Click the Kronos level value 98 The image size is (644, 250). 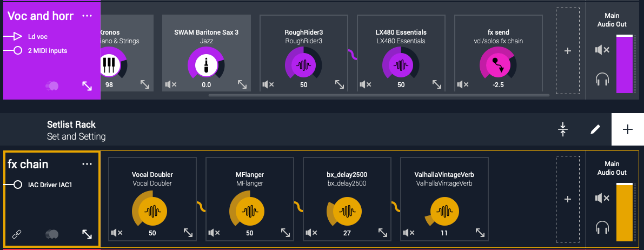pos(109,85)
